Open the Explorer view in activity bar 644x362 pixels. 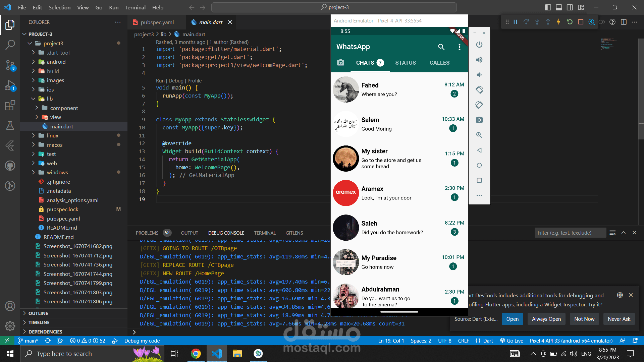coord(10,25)
